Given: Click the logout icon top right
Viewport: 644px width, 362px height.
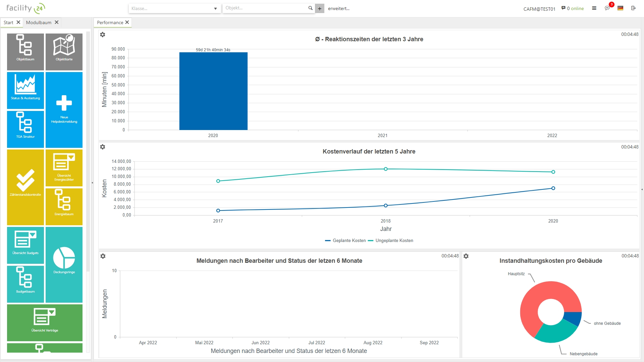Looking at the screenshot, I should coord(634,8).
